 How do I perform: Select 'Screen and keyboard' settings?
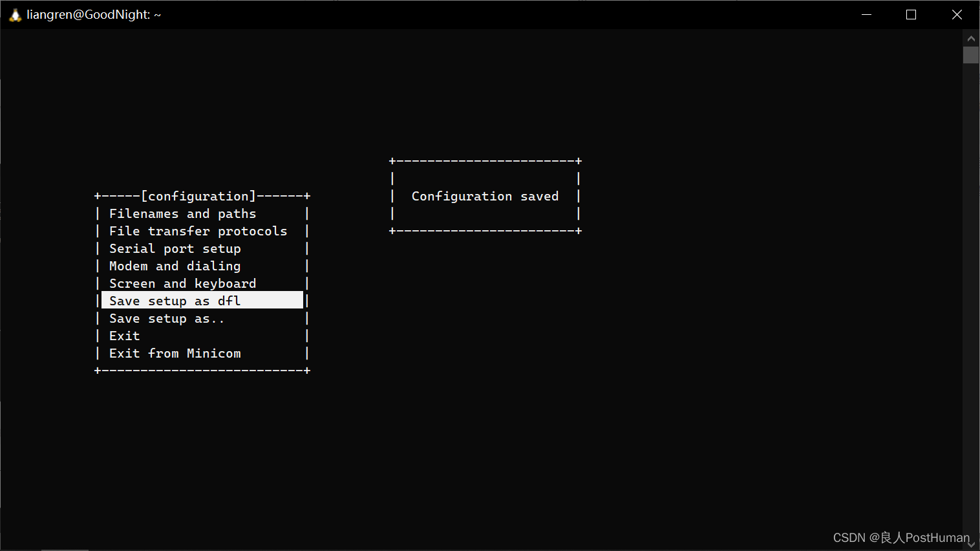point(182,283)
